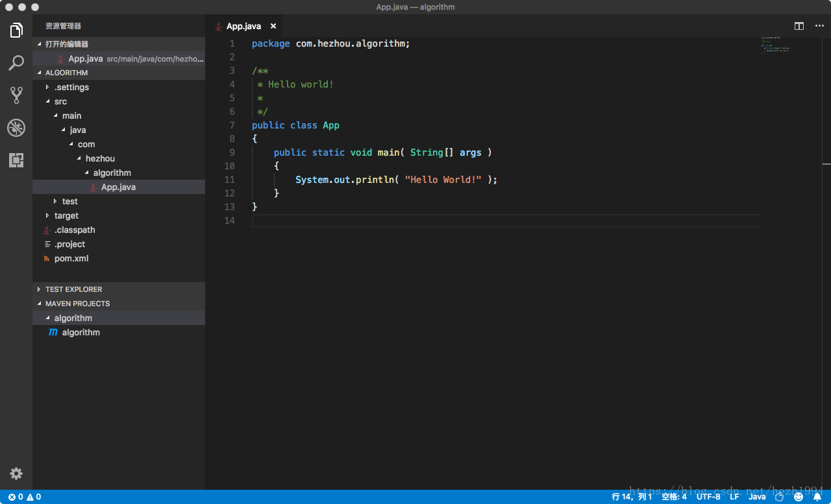Switch to the App.java tab
Screen dimensions: 831x504
[x=243, y=26]
